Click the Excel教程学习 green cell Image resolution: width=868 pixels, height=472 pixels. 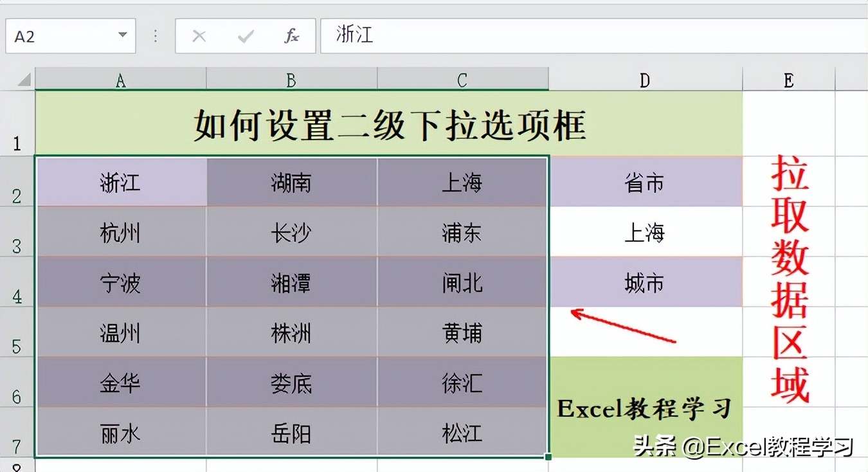coord(646,407)
